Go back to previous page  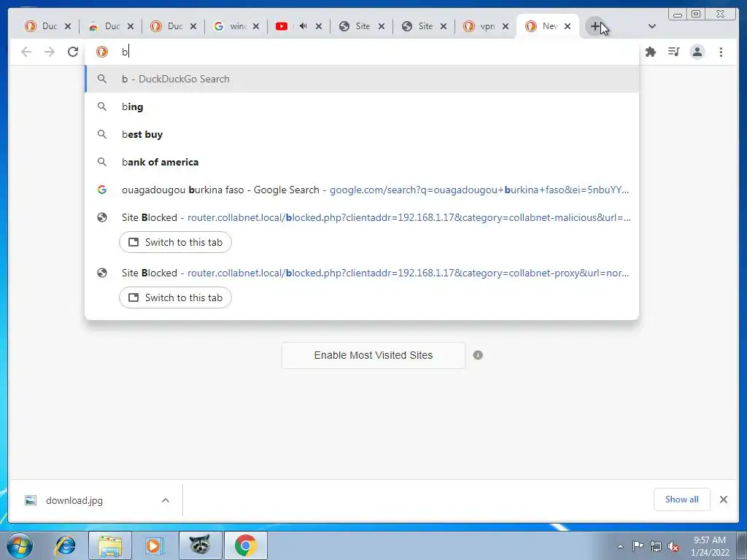(26, 52)
